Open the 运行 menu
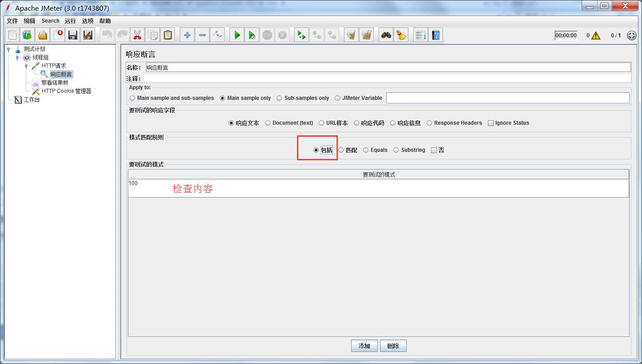The height and width of the screenshot is (364, 642). (x=70, y=21)
